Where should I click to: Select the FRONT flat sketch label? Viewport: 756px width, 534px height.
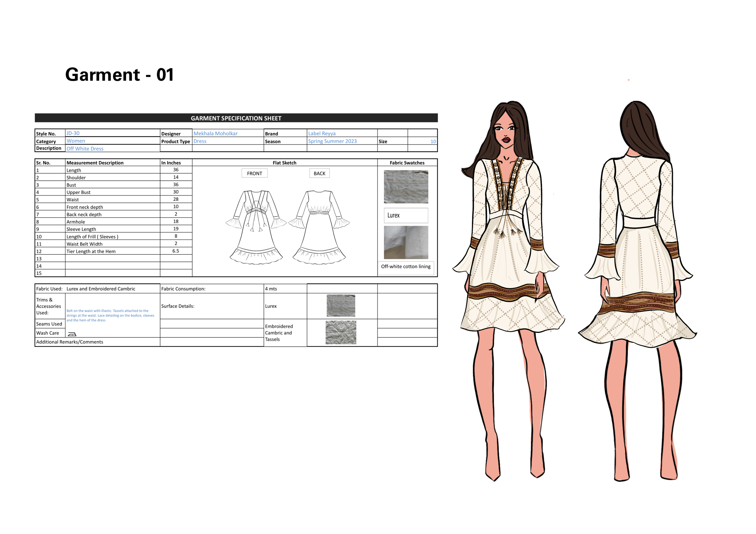[254, 173]
